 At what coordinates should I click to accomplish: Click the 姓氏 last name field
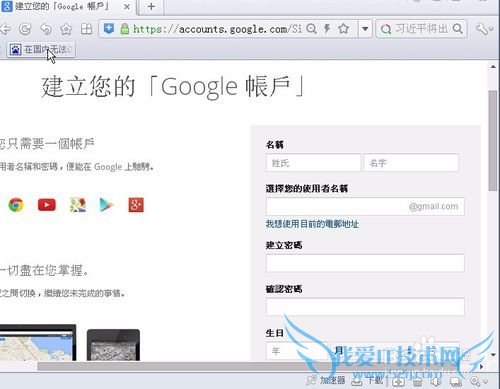click(313, 163)
